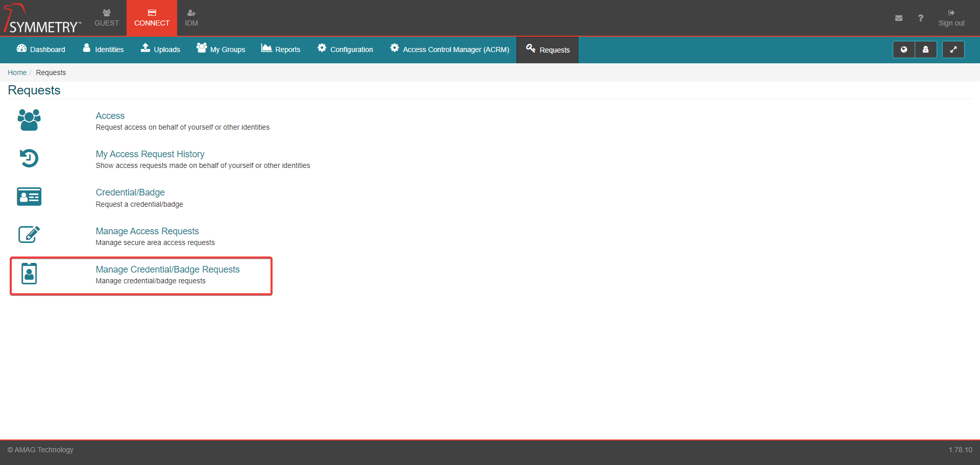
Task: Click the Manage Access Requests edit icon
Action: 29,235
